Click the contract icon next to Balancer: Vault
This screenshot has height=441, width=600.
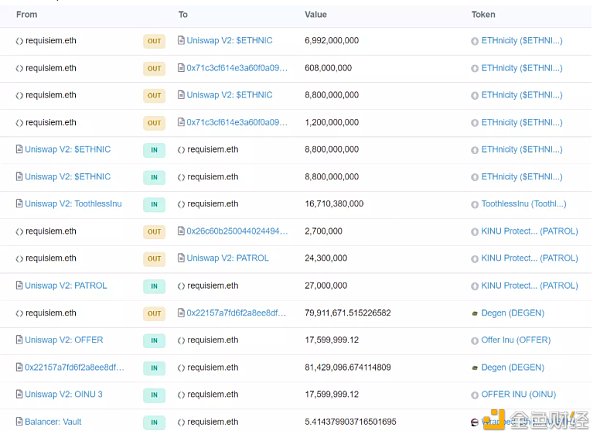(19, 422)
